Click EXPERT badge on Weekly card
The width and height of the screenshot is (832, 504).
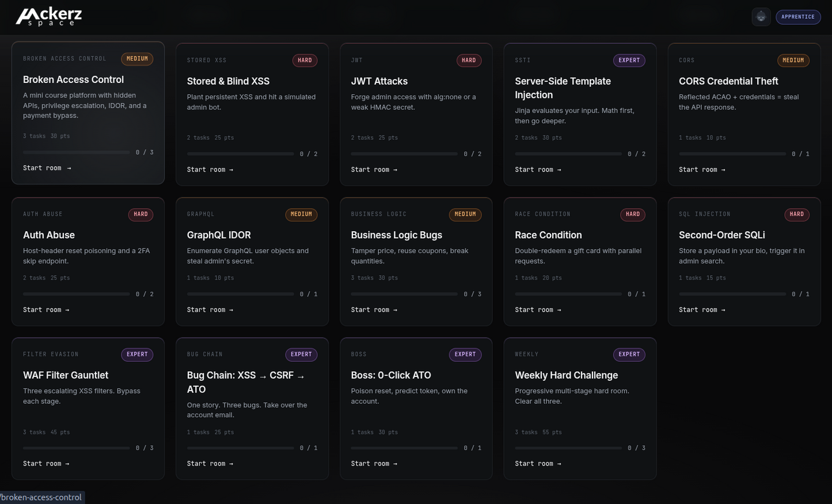coord(629,354)
